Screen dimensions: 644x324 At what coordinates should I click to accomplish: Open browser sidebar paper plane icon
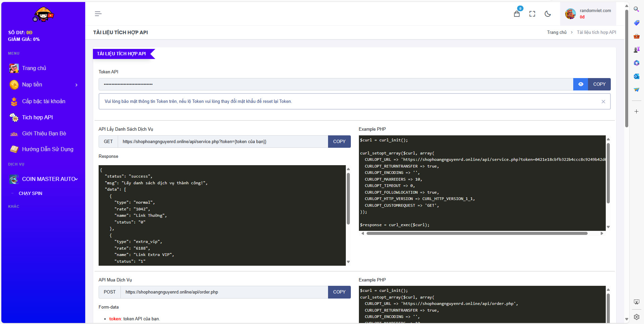pyautogui.click(x=636, y=90)
